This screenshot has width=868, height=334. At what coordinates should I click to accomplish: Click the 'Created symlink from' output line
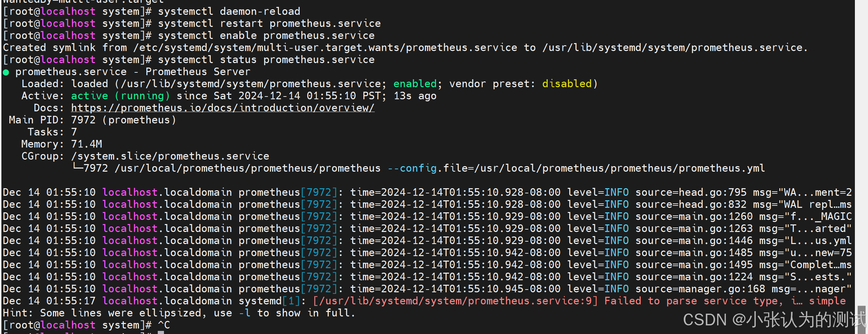coord(405,48)
